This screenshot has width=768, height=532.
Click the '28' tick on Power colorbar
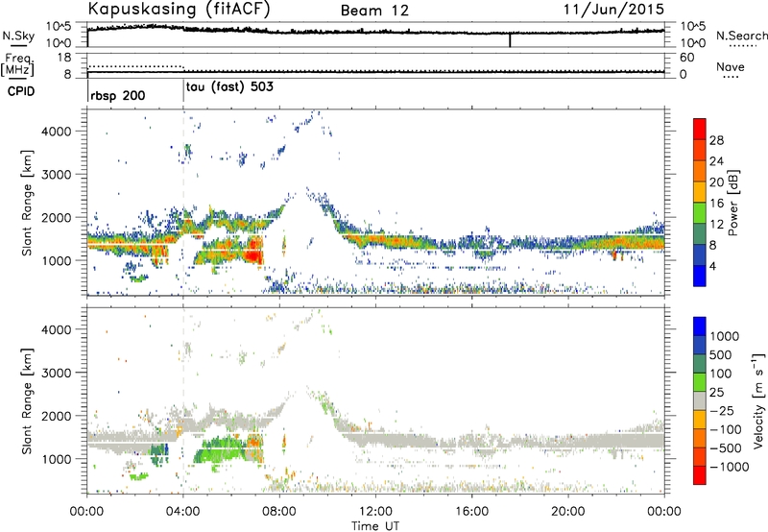(716, 140)
